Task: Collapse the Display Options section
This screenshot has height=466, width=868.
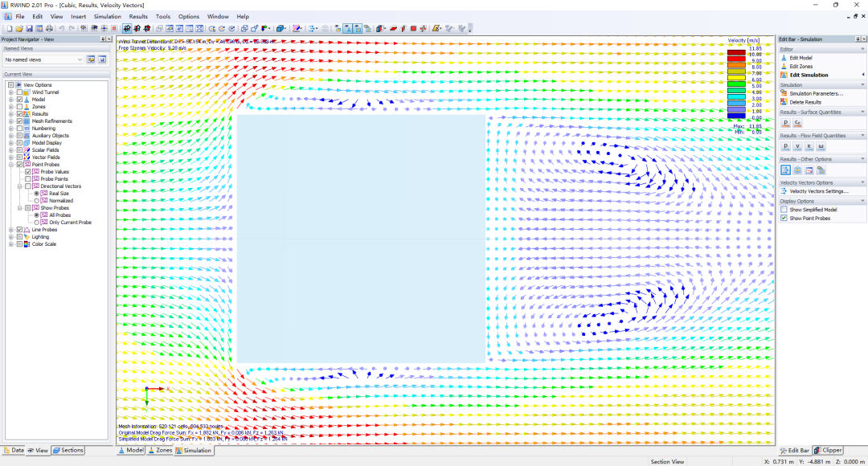Action: [x=862, y=201]
